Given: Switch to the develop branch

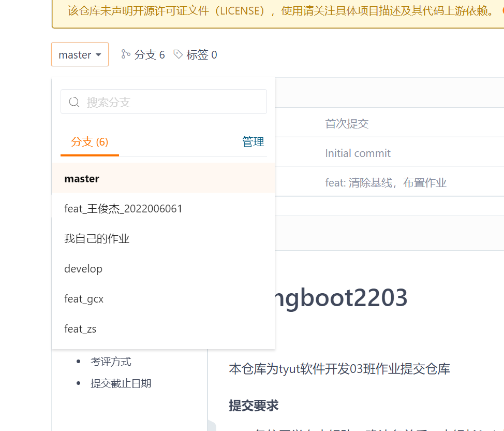Looking at the screenshot, I should tap(164, 268).
